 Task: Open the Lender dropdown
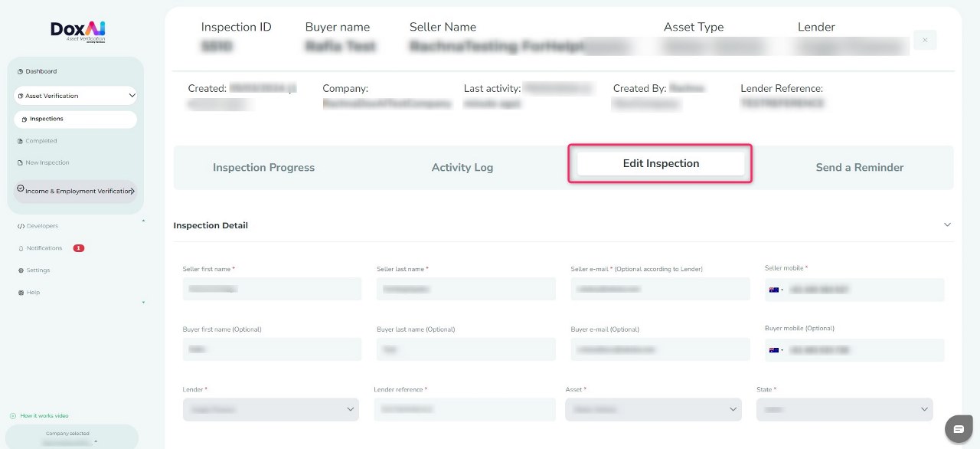pos(270,409)
